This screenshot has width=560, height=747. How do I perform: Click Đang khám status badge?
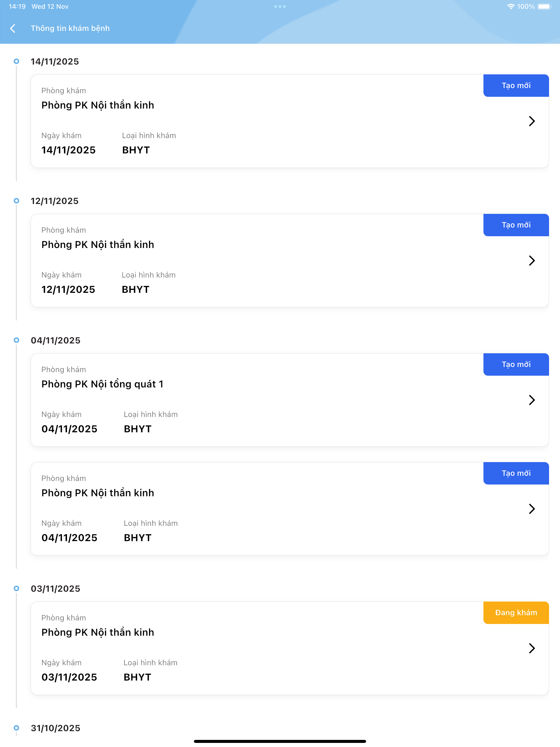(516, 613)
